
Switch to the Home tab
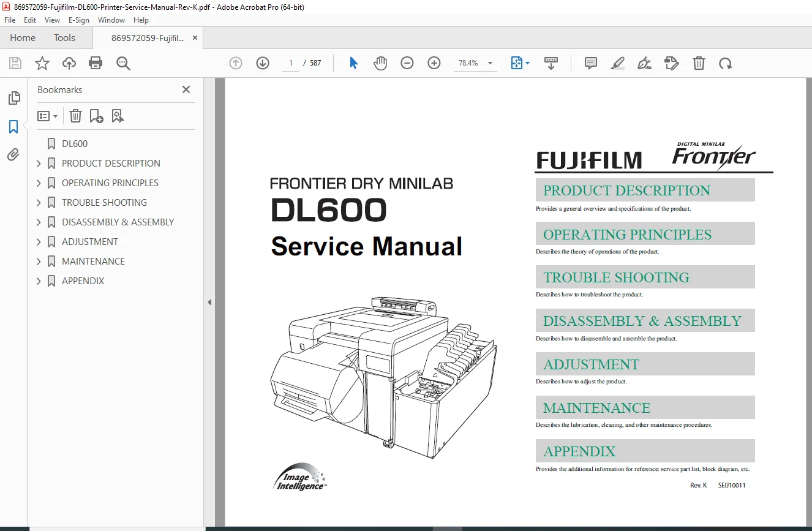click(x=23, y=38)
